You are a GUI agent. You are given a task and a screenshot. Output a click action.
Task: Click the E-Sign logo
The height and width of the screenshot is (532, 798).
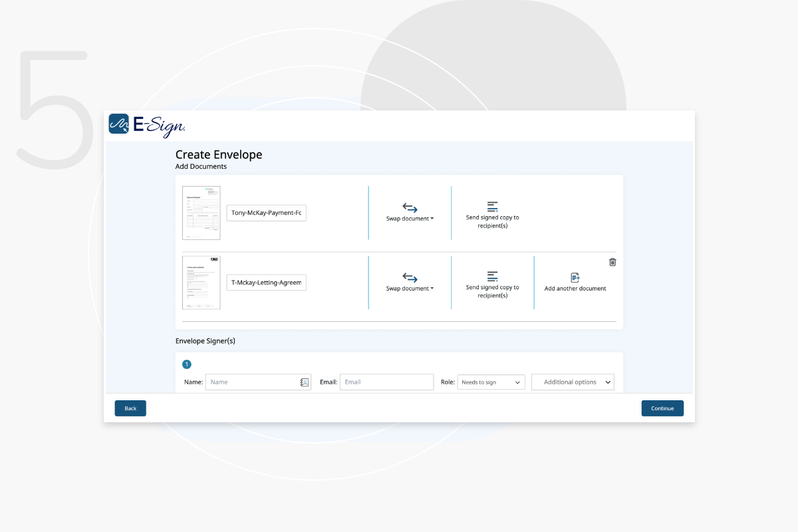(147, 124)
